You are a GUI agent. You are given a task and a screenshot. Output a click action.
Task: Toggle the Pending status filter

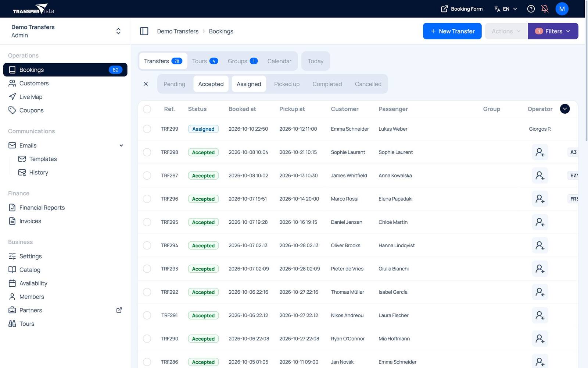coord(174,84)
